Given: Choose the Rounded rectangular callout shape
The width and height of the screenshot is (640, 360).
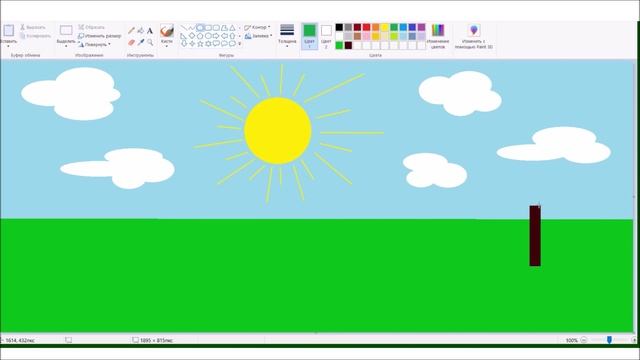Looking at the screenshot, I should pyautogui.click(x=216, y=43).
